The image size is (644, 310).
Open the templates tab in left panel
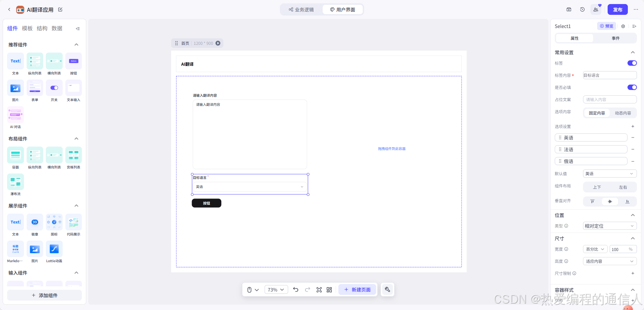click(x=27, y=28)
